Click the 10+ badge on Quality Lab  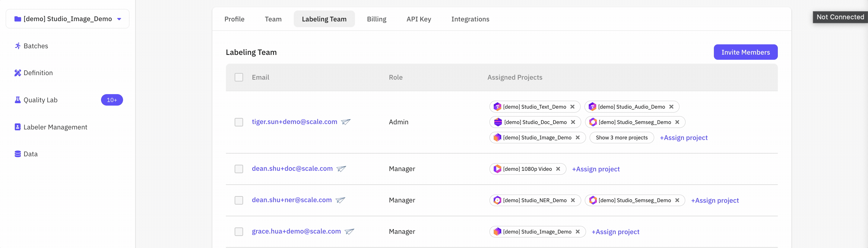pyautogui.click(x=112, y=100)
